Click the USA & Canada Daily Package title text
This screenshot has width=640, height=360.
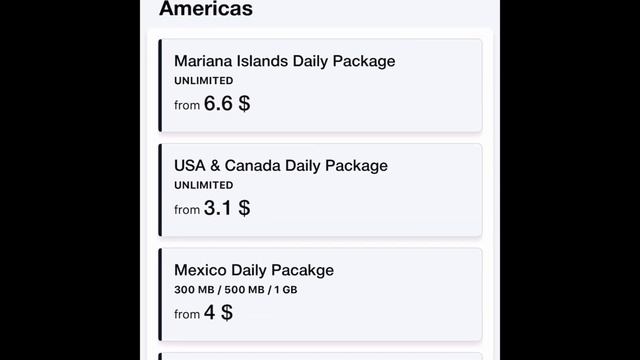281,166
